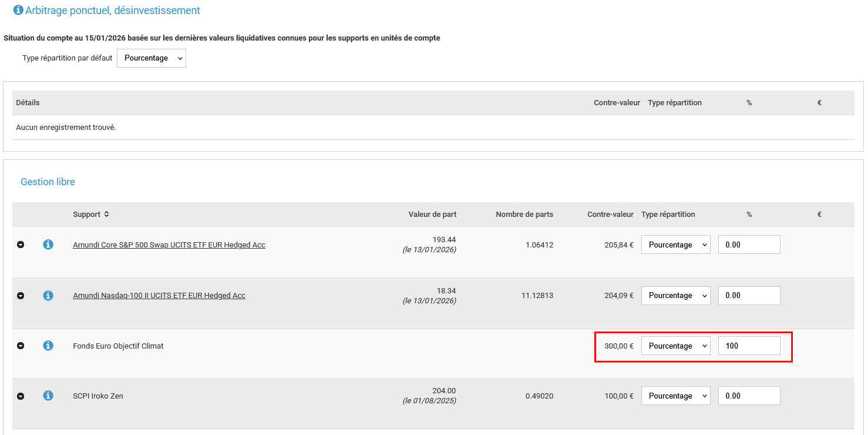This screenshot has width=868, height=435.
Task: Expand the Amundi Nasdaq-100 II row
Action: [x=21, y=296]
